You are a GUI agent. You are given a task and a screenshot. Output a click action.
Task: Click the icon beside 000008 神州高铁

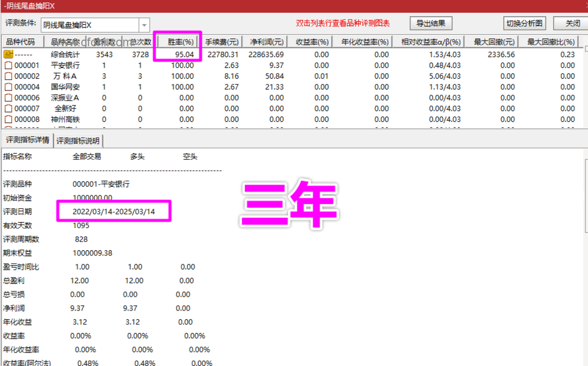coord(8,119)
